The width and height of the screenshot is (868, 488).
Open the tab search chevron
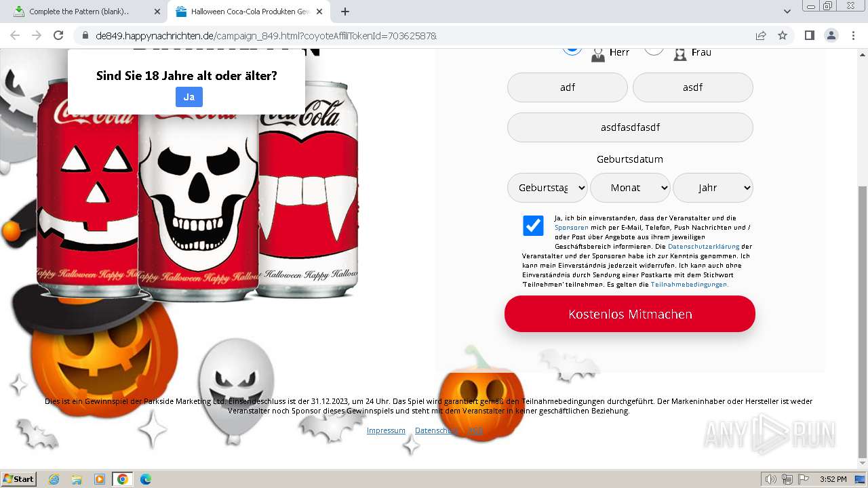click(787, 12)
